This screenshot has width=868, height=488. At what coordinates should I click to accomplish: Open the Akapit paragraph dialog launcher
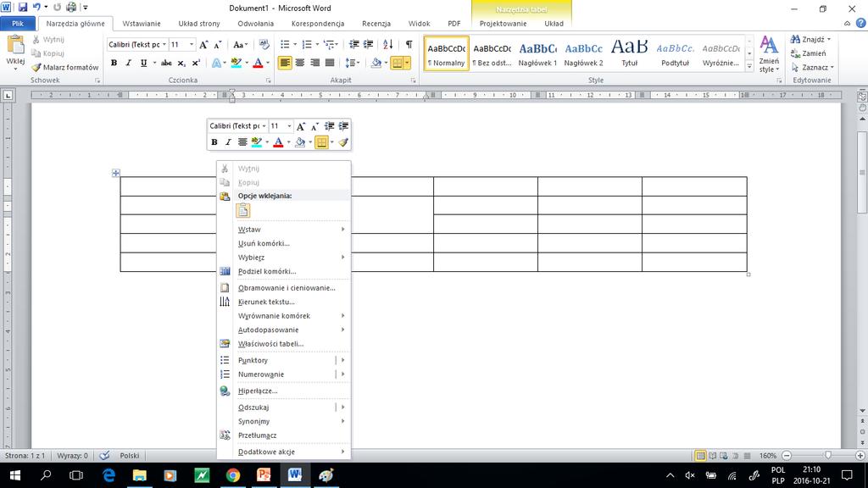(414, 80)
